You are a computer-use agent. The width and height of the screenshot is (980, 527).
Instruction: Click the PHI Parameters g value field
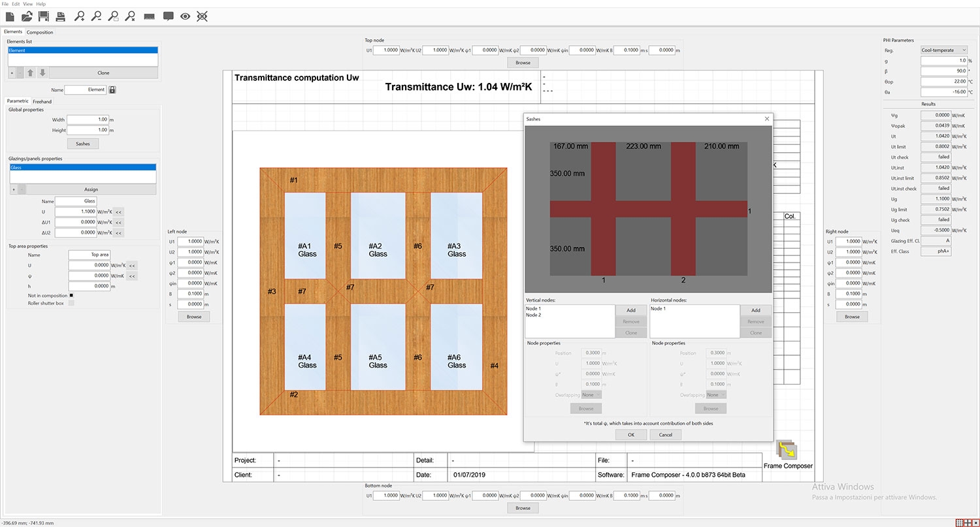point(943,60)
